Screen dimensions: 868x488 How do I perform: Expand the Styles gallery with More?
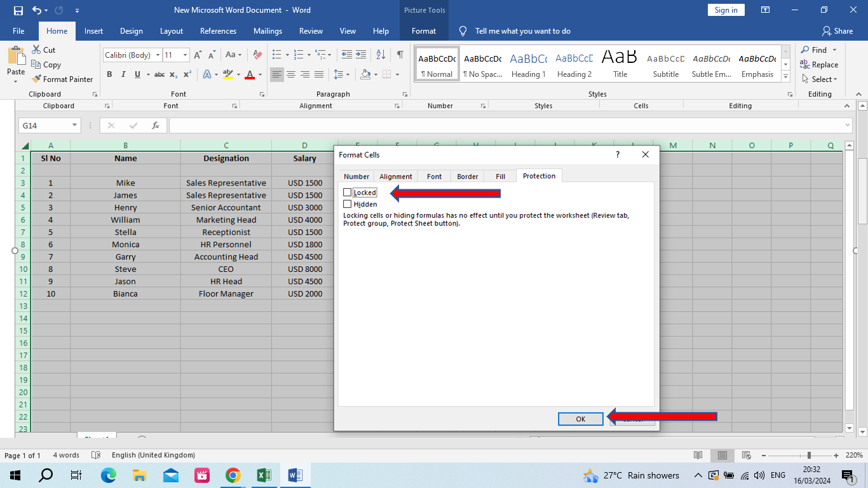(786, 77)
